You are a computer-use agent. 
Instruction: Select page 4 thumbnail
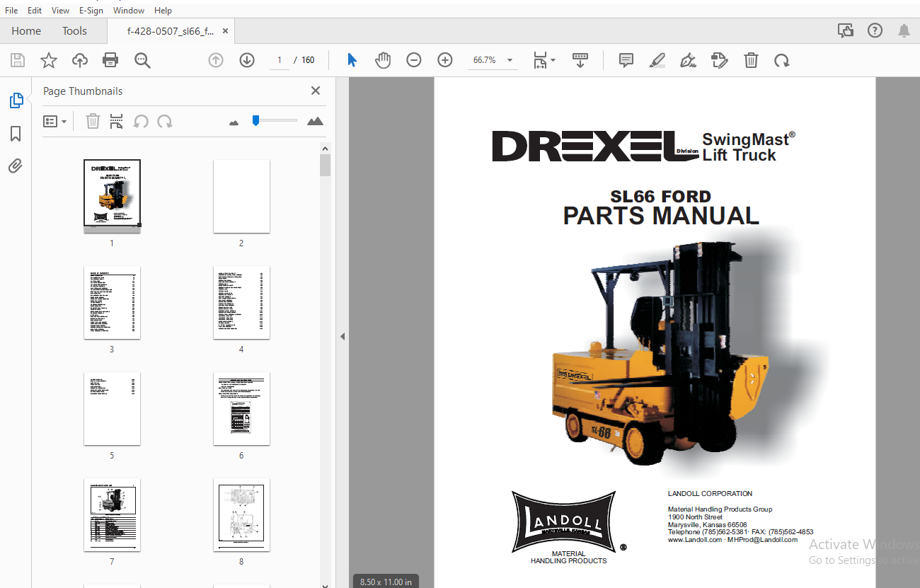[x=241, y=302]
